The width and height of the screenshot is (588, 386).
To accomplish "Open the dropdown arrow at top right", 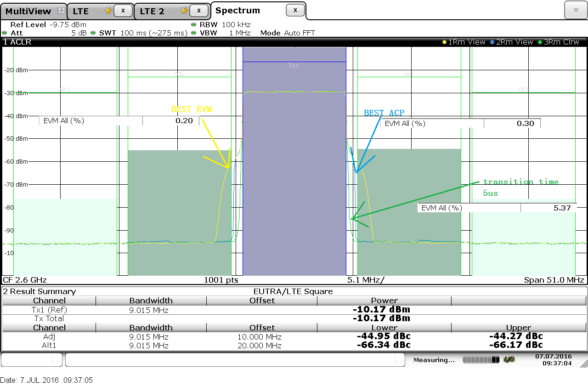I will [576, 10].
